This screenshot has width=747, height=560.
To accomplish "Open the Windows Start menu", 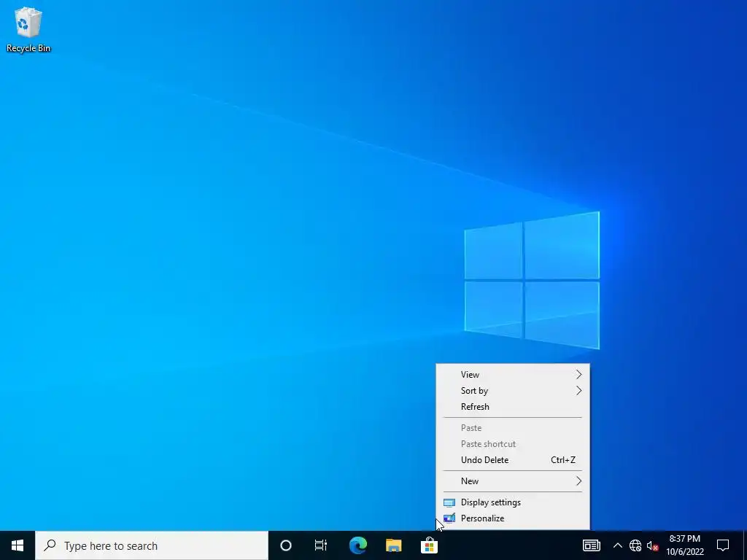I will (x=18, y=545).
